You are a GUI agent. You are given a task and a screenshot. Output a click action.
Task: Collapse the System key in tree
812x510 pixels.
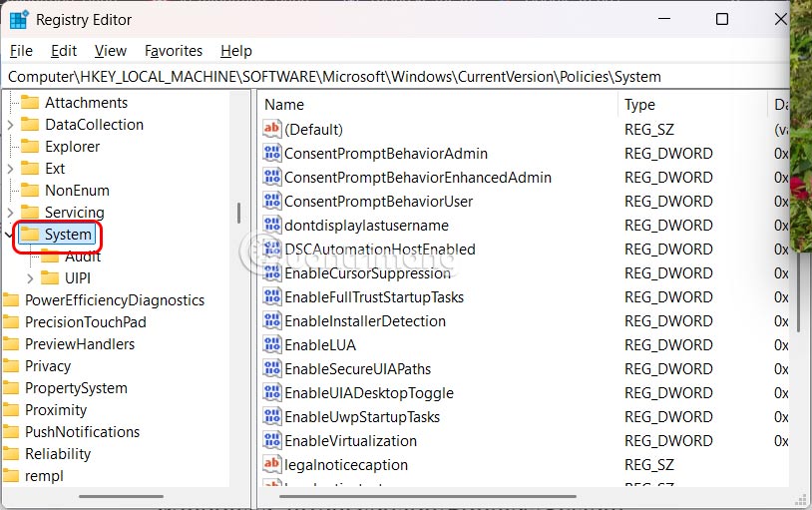click(x=10, y=235)
